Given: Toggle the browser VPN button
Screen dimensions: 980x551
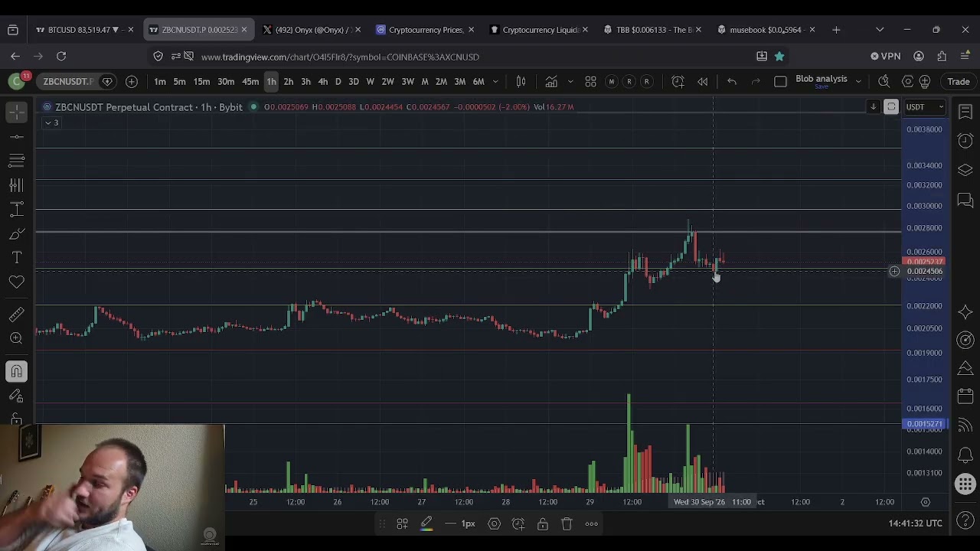Looking at the screenshot, I should [x=886, y=56].
